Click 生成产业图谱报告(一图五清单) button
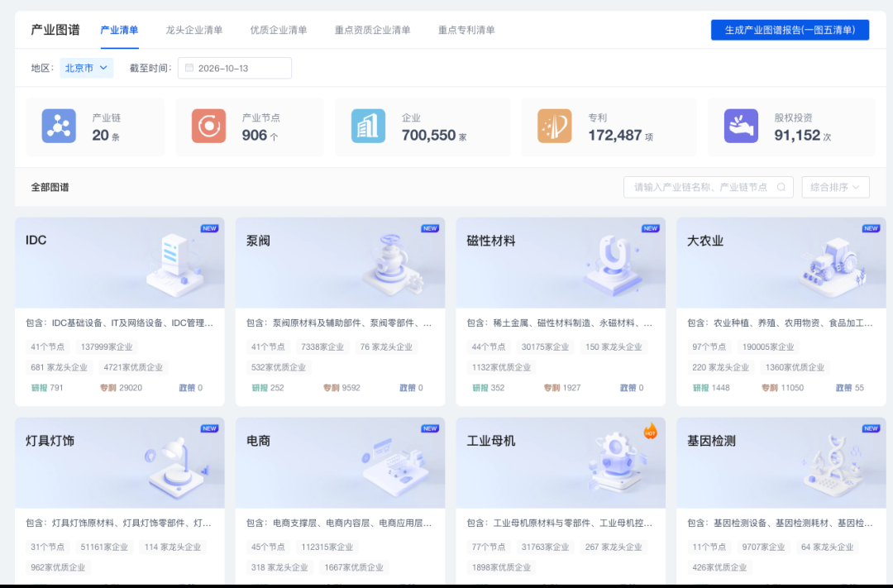Image resolution: width=893 pixels, height=588 pixels. pos(790,30)
